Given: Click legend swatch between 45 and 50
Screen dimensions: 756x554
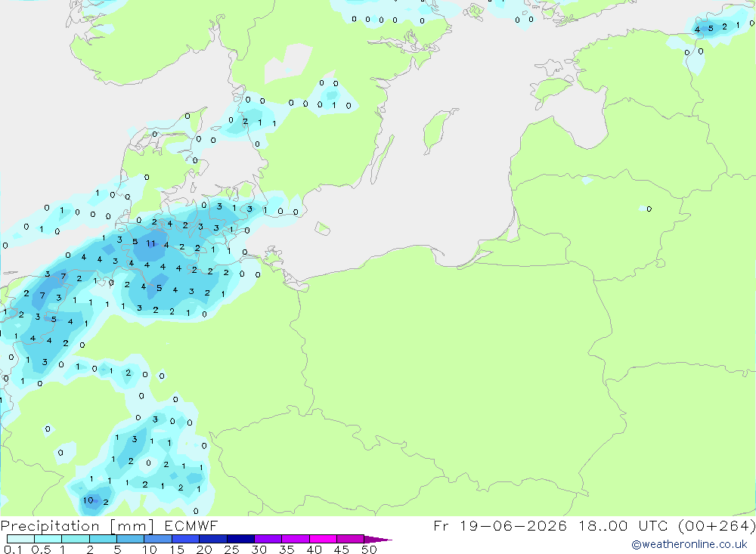Looking at the screenshot, I should [x=351, y=539].
